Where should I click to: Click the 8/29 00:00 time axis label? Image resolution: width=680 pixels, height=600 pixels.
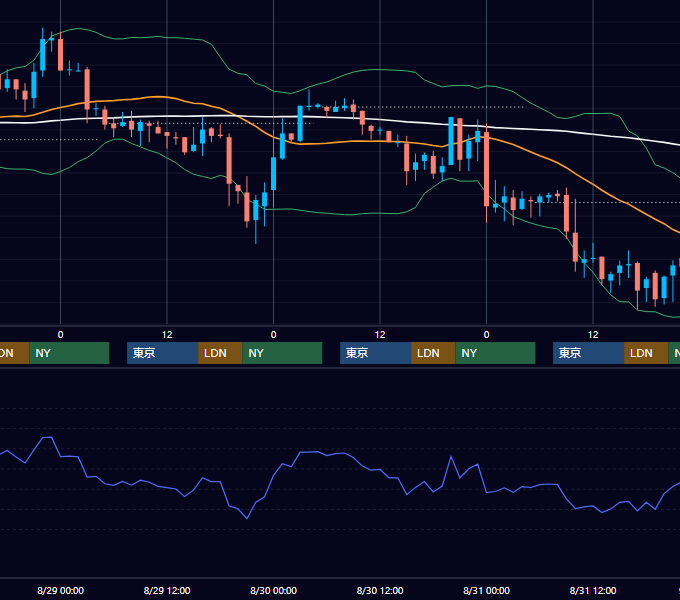coord(60,590)
